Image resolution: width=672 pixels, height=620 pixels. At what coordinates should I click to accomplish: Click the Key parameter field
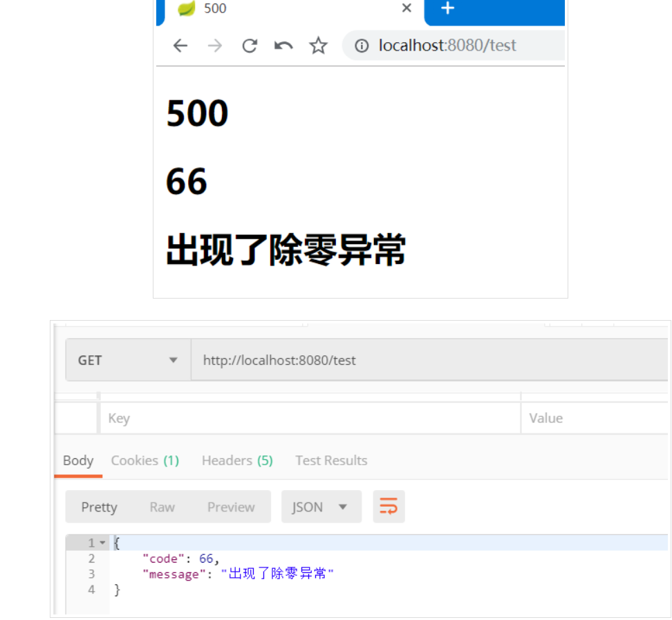pyautogui.click(x=310, y=418)
